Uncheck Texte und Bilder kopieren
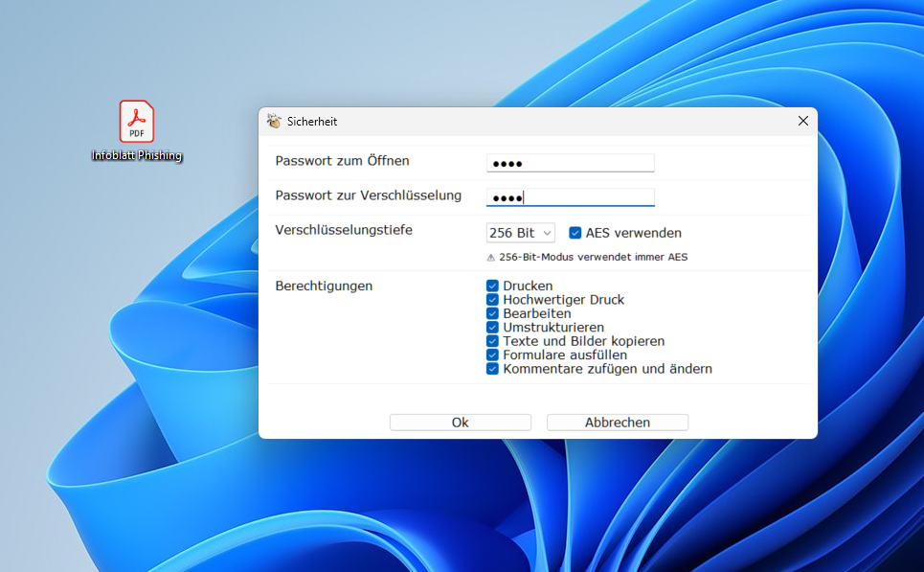Viewport: 924px width, 572px height. pos(493,341)
